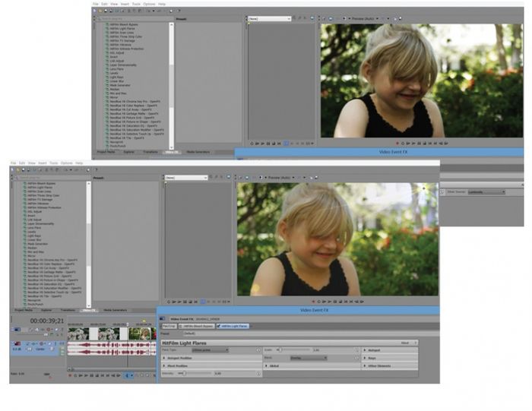Click the Save icon in lower window toolbar
Screen dimensions: 532x411
point(23,170)
